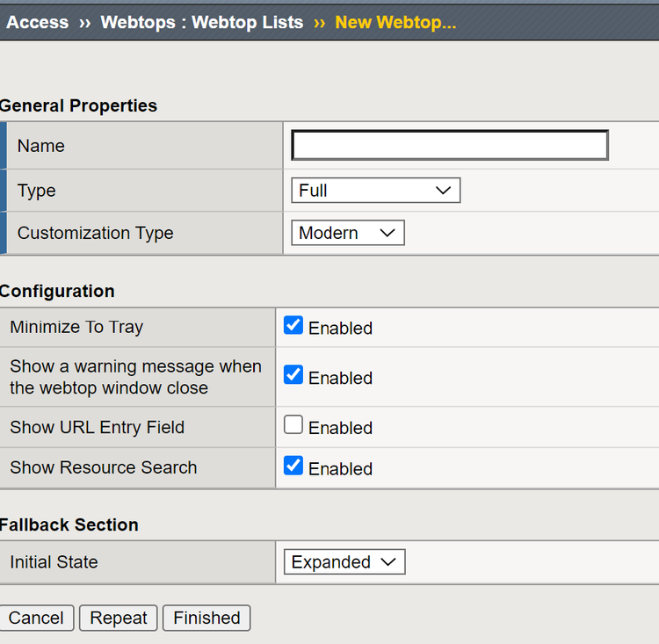Uncheck the webtop window close warning checkbox
This screenshot has width=659, height=644.
coord(293,376)
